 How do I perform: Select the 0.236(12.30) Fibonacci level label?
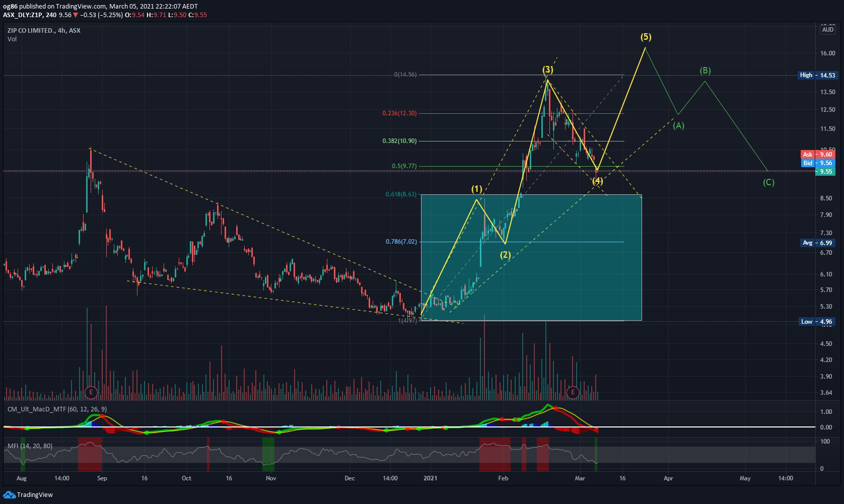(x=399, y=113)
